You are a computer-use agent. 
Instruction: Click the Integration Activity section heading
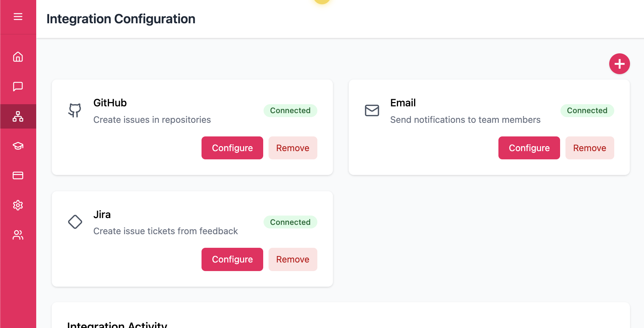click(117, 324)
